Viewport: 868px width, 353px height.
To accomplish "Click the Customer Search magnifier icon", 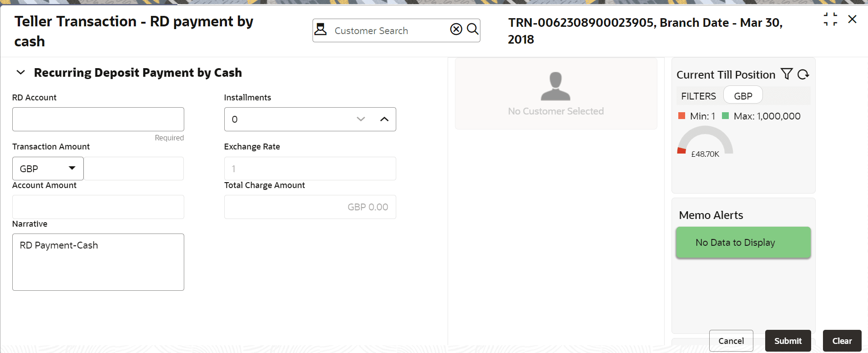I will (x=473, y=30).
